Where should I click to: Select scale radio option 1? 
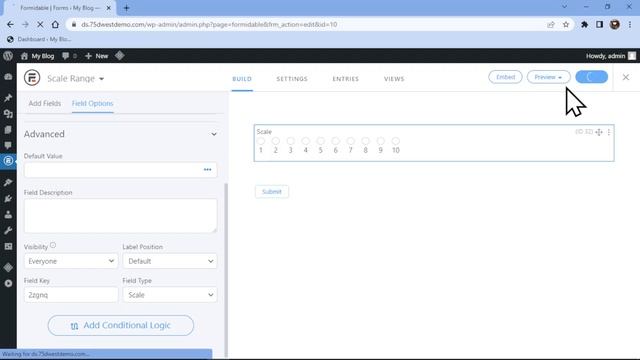(261, 141)
